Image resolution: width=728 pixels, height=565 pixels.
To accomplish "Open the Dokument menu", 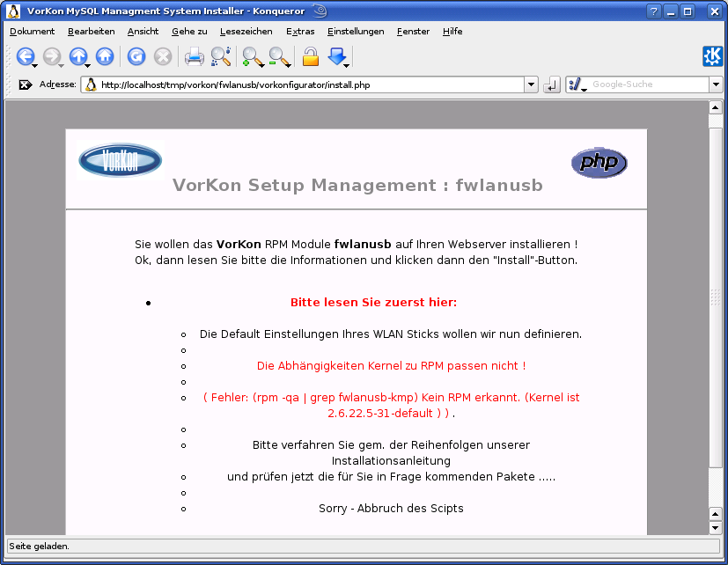I will point(32,32).
